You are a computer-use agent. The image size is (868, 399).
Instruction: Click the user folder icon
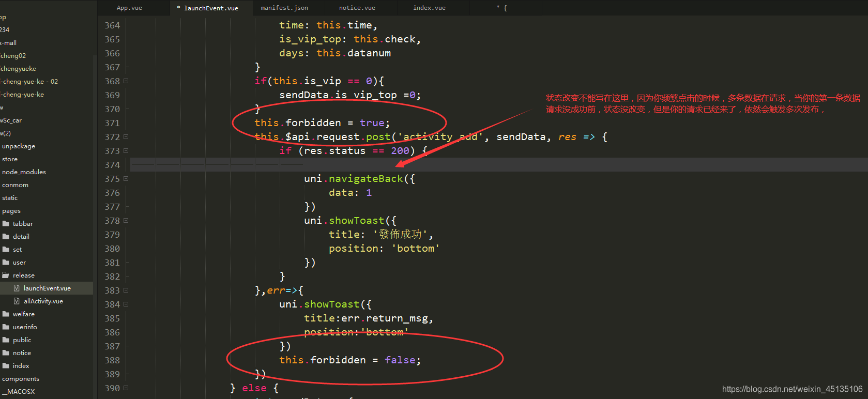pos(6,263)
